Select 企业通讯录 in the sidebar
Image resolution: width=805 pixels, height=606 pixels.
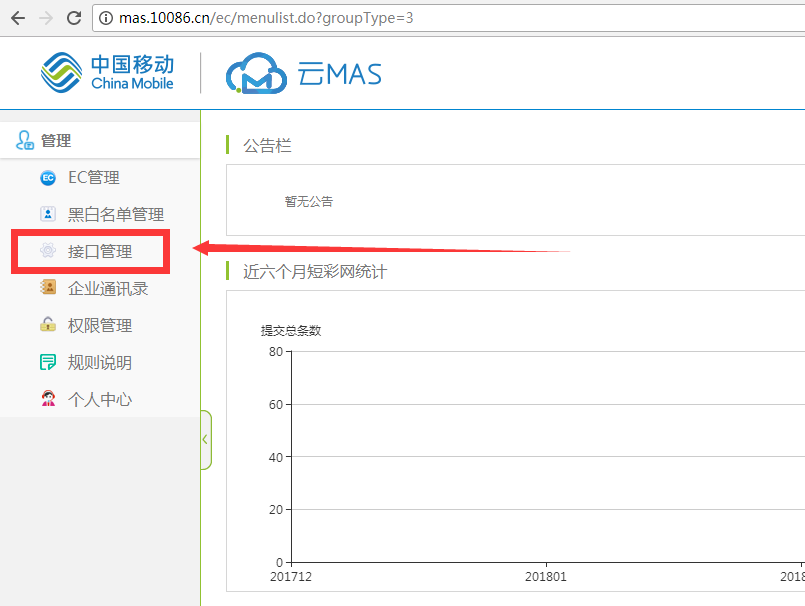[107, 289]
